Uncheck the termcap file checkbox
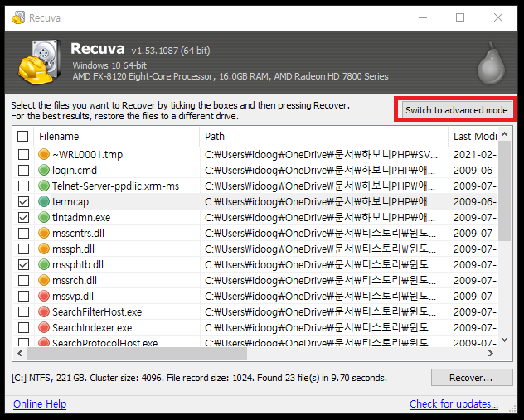Viewport: 524px width, 420px height. (23, 201)
